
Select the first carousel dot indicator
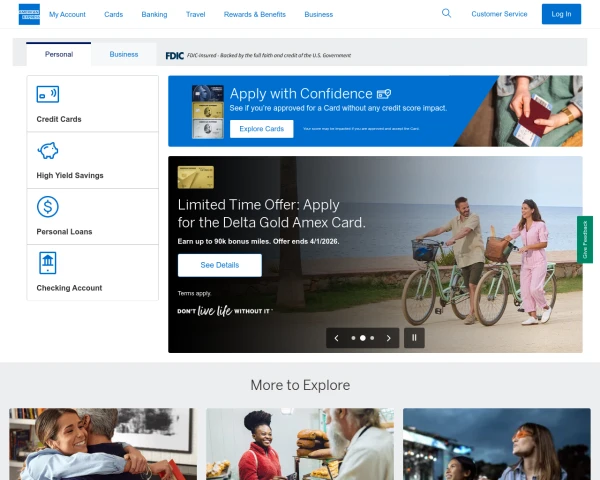353,338
